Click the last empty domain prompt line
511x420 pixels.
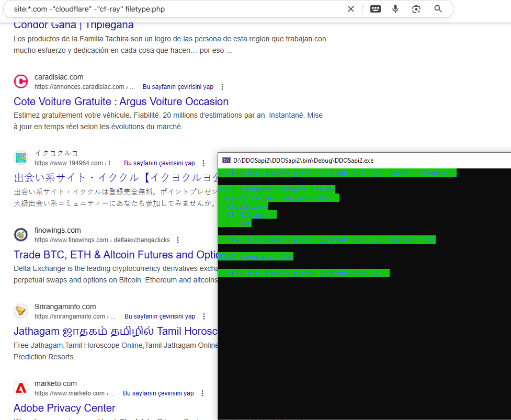click(x=304, y=274)
